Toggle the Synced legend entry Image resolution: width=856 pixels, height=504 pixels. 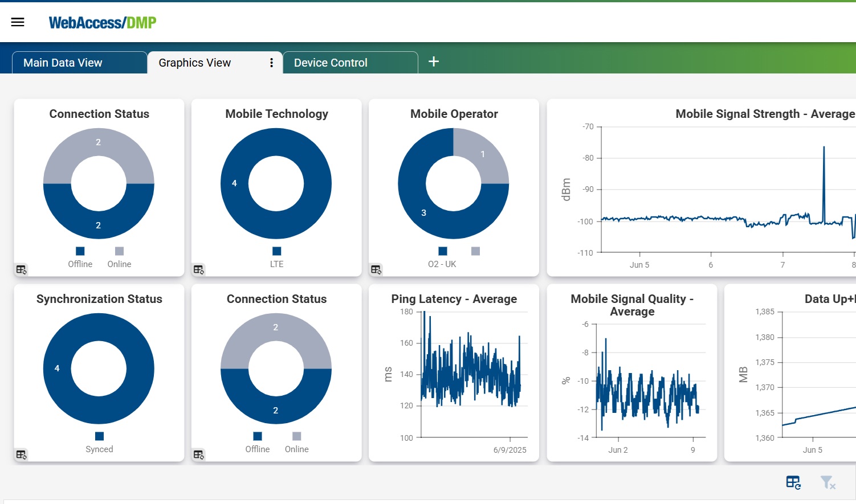[99, 449]
